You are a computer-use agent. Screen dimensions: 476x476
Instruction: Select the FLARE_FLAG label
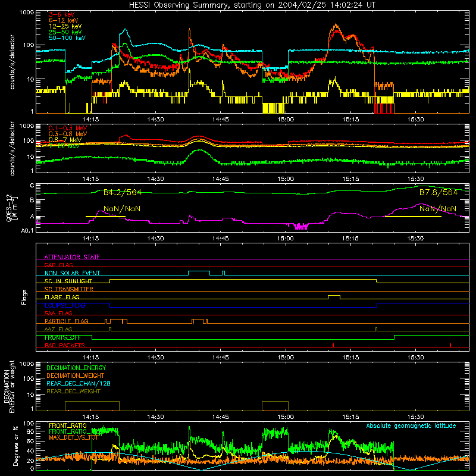coord(62,297)
